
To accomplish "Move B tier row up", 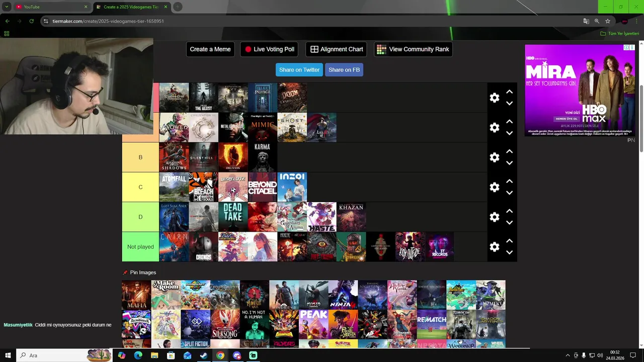I will point(509,151).
